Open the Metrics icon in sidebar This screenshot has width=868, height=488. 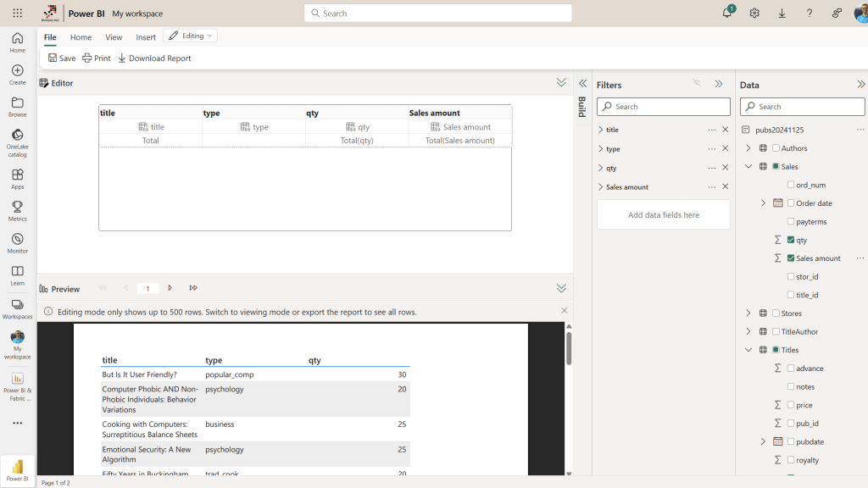click(17, 207)
